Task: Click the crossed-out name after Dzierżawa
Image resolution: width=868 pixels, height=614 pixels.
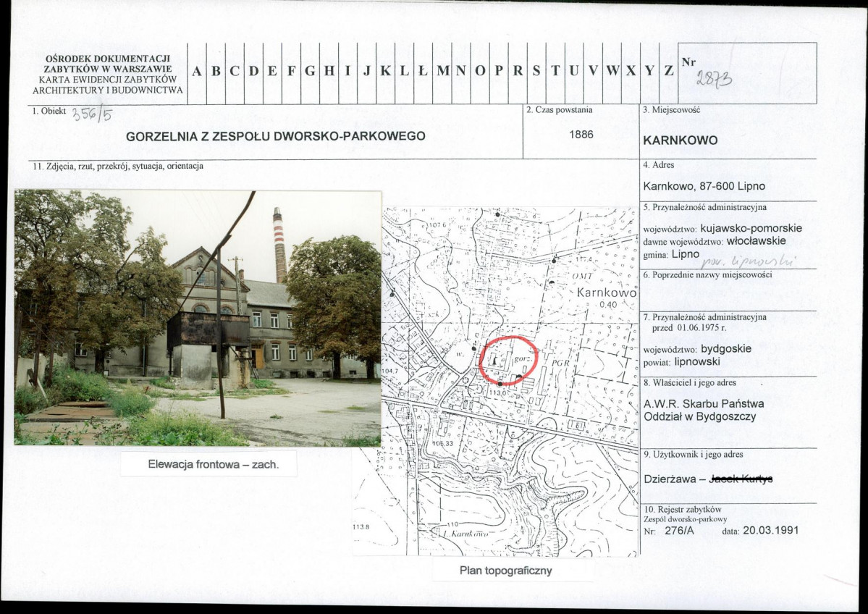Action: click(x=741, y=479)
